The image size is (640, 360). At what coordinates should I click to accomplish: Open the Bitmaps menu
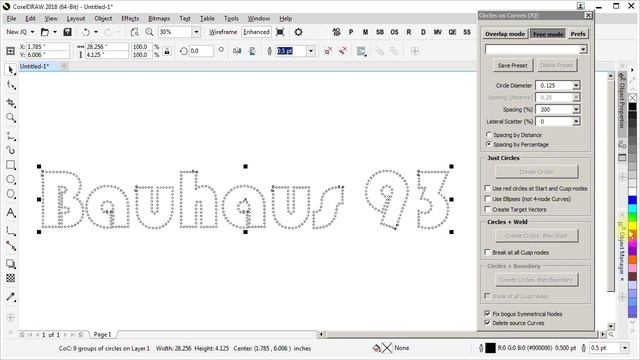click(x=159, y=18)
